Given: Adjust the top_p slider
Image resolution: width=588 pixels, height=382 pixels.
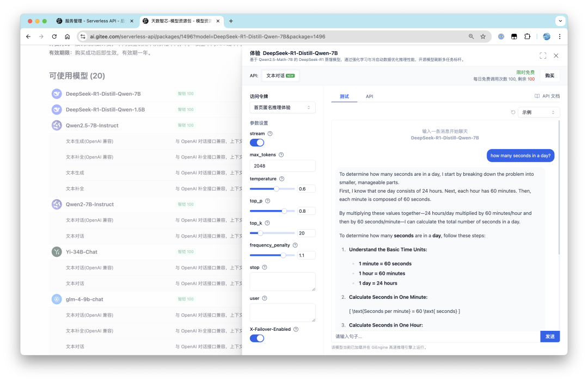Looking at the screenshot, I should coord(272,211).
